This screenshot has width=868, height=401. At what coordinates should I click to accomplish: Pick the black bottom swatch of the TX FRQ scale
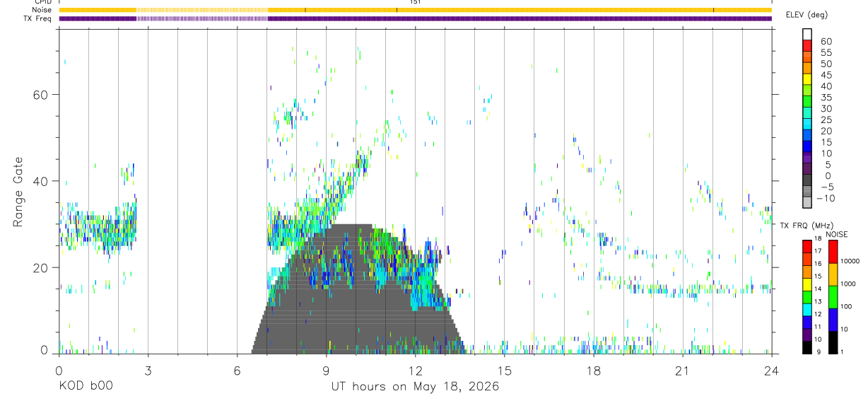(x=807, y=347)
